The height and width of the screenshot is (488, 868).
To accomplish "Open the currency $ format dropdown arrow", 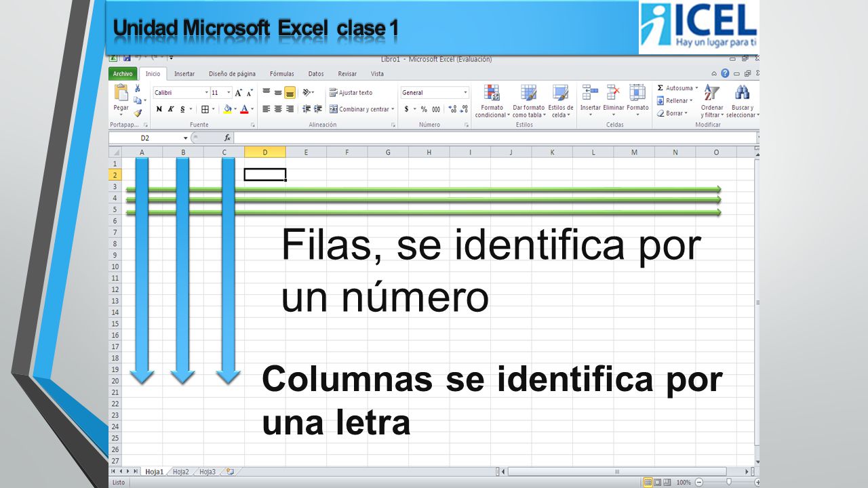I will [x=414, y=109].
